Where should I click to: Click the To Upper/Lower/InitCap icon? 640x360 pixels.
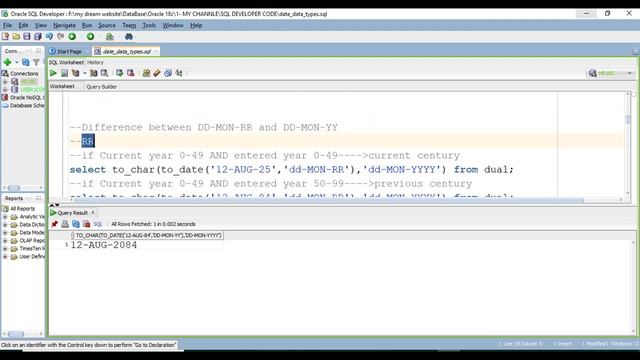[x=179, y=73]
